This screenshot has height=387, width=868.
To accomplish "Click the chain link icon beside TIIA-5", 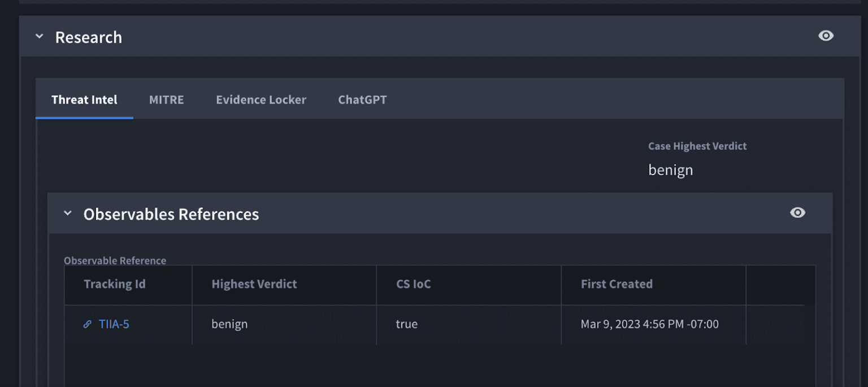I will coord(87,324).
